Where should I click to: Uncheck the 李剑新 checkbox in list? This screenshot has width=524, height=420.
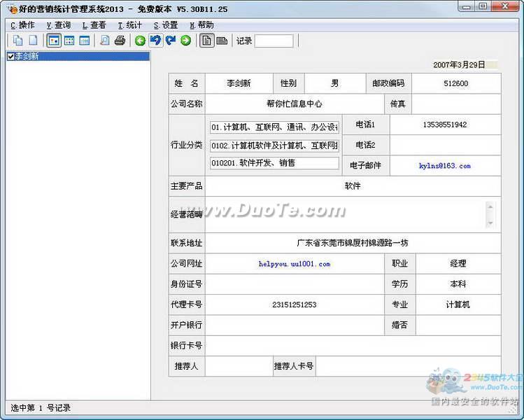[x=10, y=56]
